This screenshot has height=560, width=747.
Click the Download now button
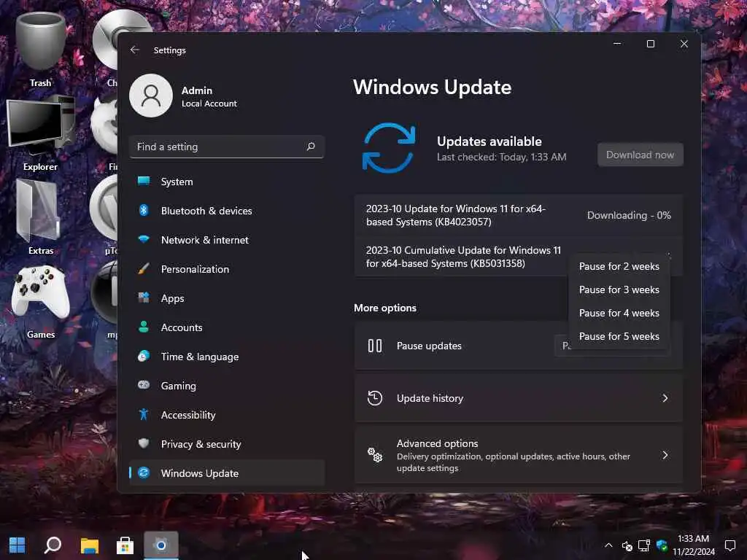click(640, 155)
